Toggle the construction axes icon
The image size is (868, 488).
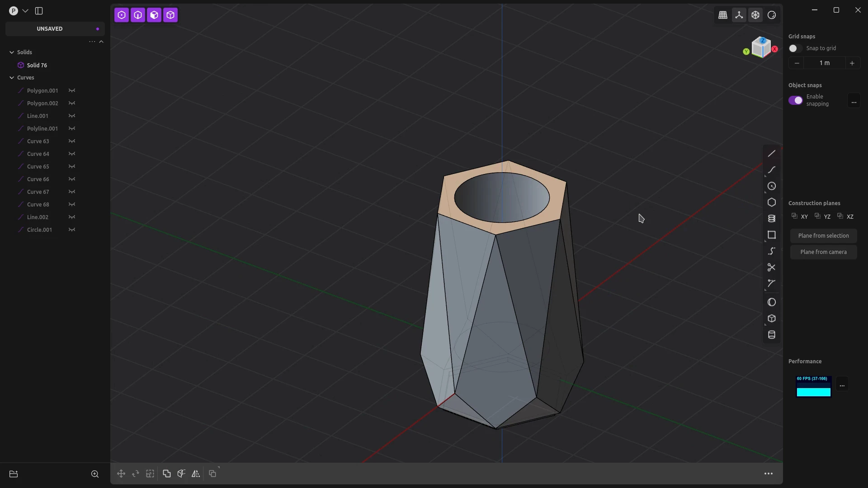pos(739,15)
